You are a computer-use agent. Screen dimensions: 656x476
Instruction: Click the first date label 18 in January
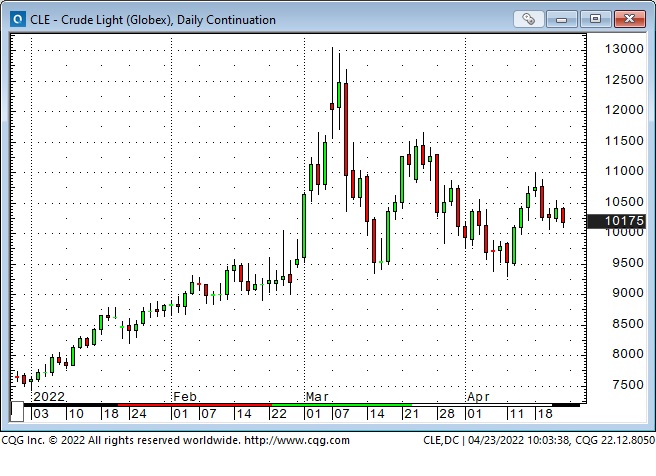click(111, 414)
